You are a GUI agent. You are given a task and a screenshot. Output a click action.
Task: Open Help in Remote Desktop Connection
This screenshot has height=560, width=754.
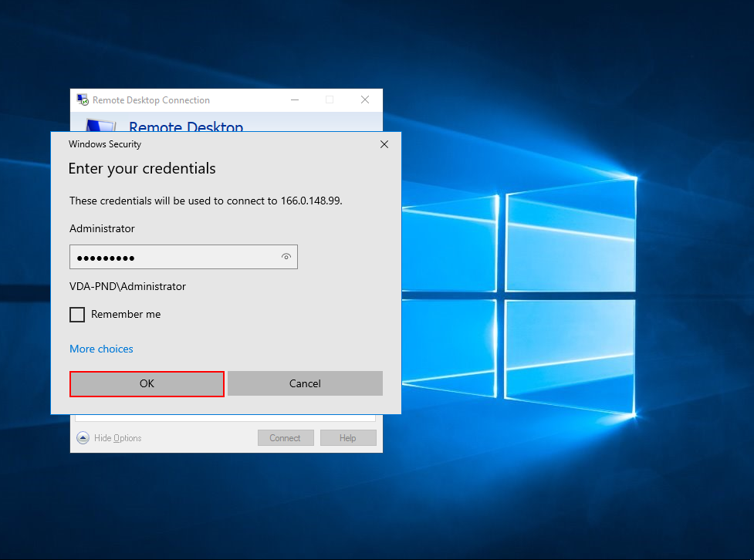tap(347, 438)
